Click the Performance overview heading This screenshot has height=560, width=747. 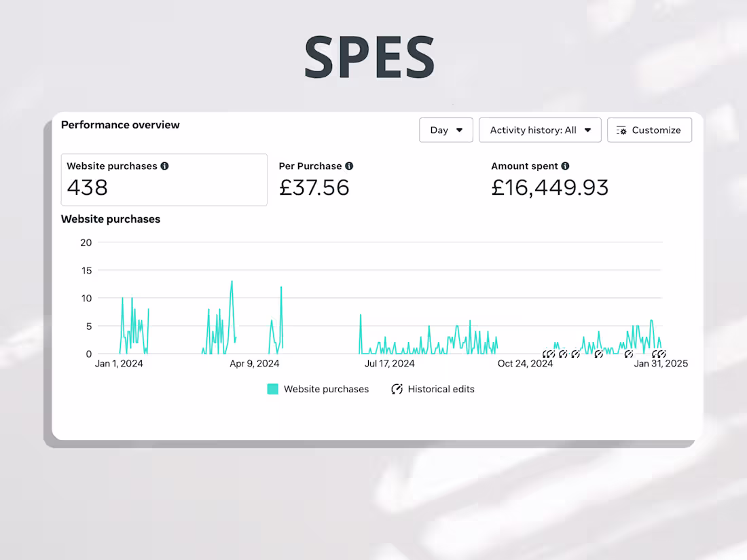pos(120,125)
